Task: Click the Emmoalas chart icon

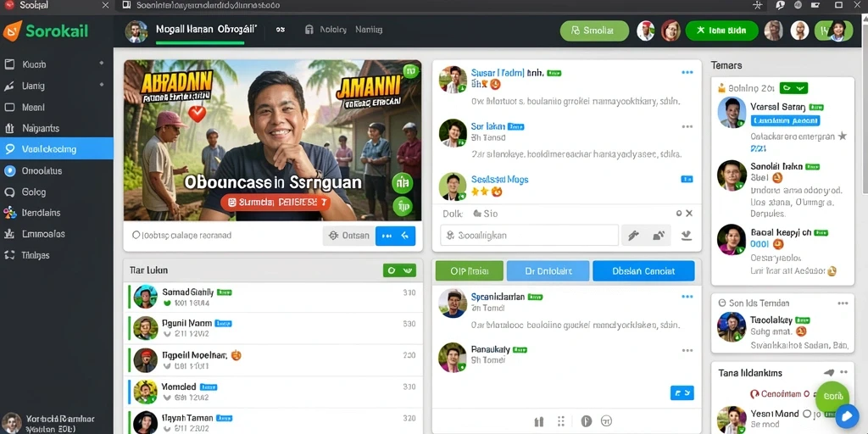Action: [9, 234]
